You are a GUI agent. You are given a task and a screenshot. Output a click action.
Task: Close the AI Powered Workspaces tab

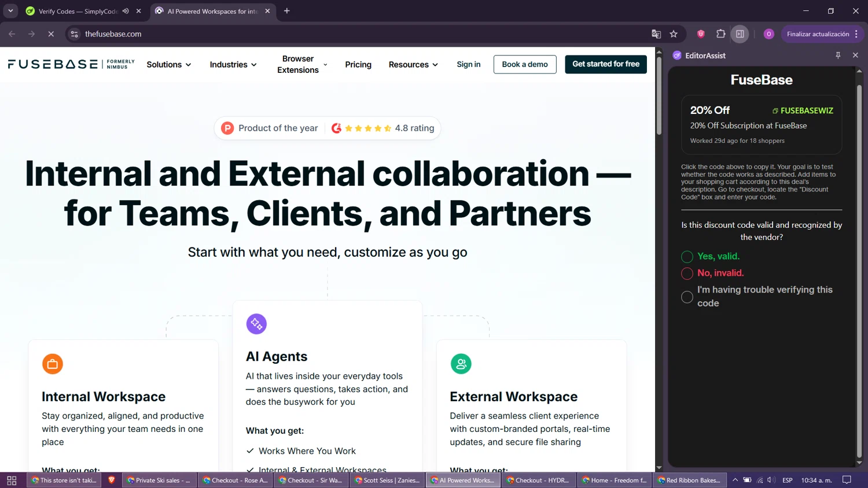coord(267,11)
